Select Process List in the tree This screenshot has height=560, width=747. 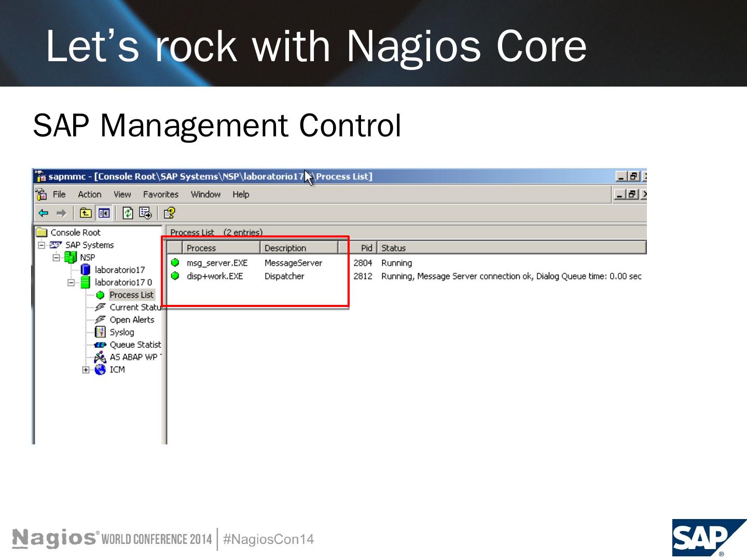click(x=131, y=295)
